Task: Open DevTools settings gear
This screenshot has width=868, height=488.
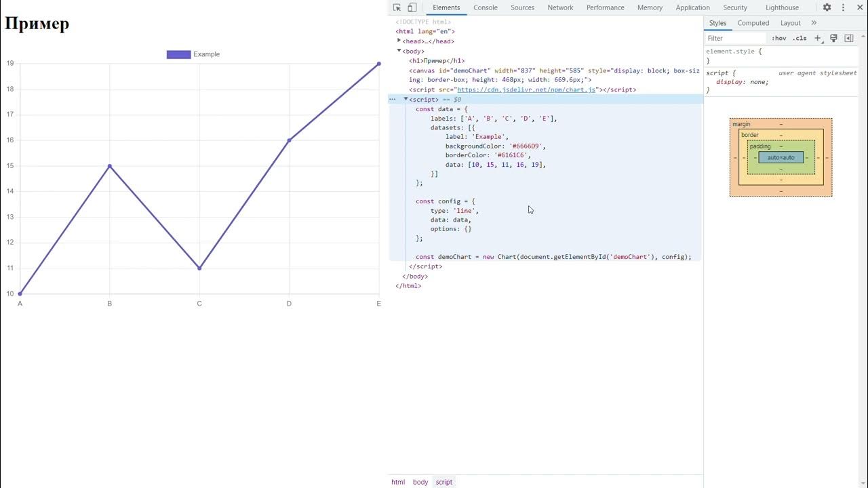Action: pyautogui.click(x=827, y=7)
